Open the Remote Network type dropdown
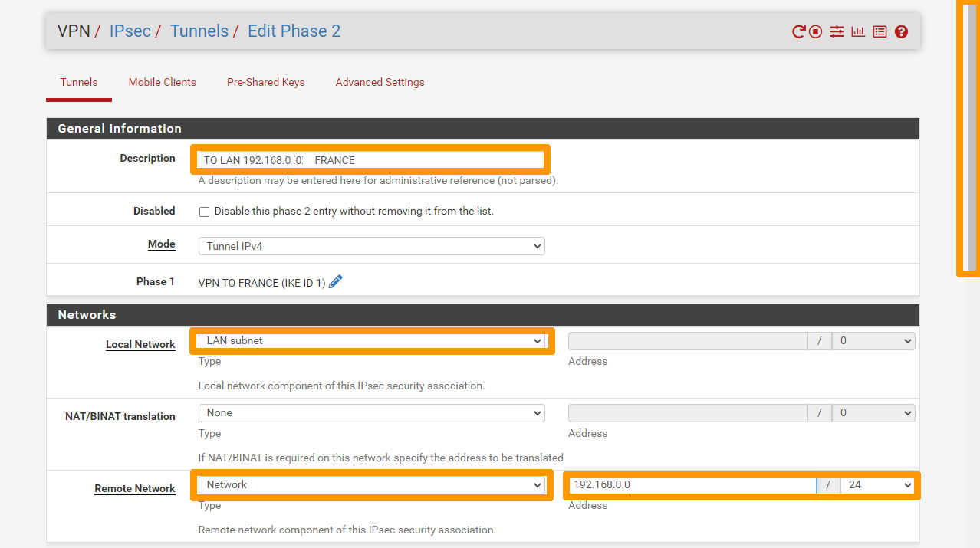The width and height of the screenshot is (980, 548). [x=371, y=484]
